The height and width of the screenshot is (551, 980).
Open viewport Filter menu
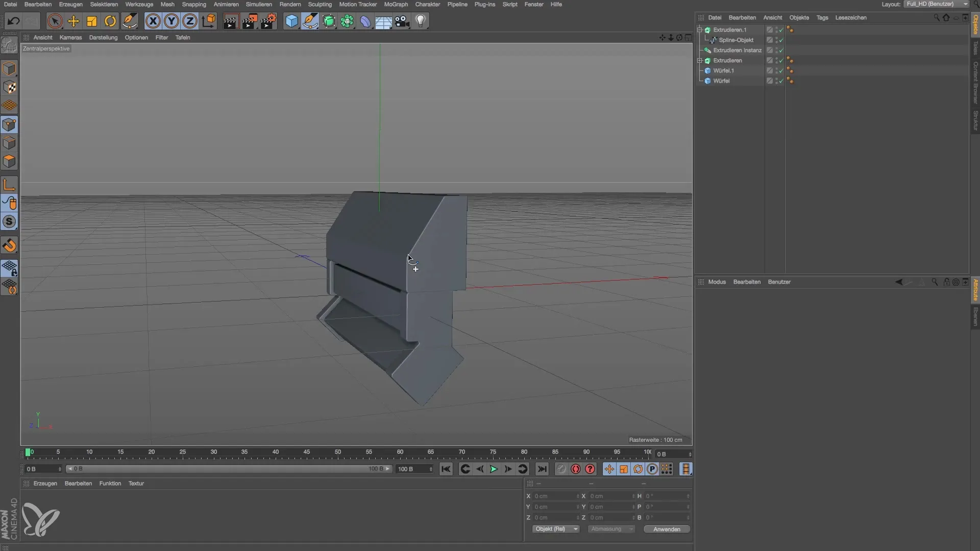[162, 37]
